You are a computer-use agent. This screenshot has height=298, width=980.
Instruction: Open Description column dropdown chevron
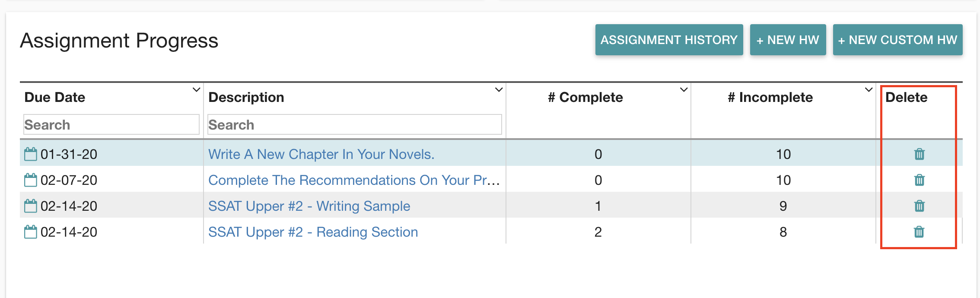point(499,90)
